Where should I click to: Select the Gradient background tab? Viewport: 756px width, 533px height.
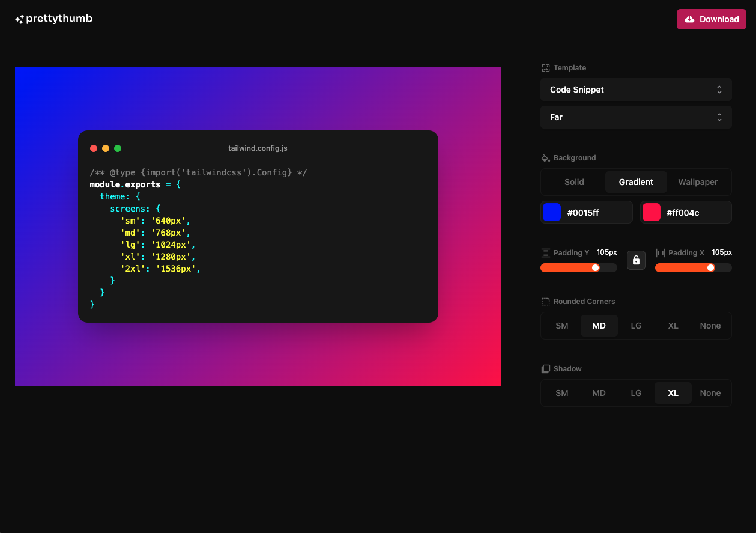point(636,182)
